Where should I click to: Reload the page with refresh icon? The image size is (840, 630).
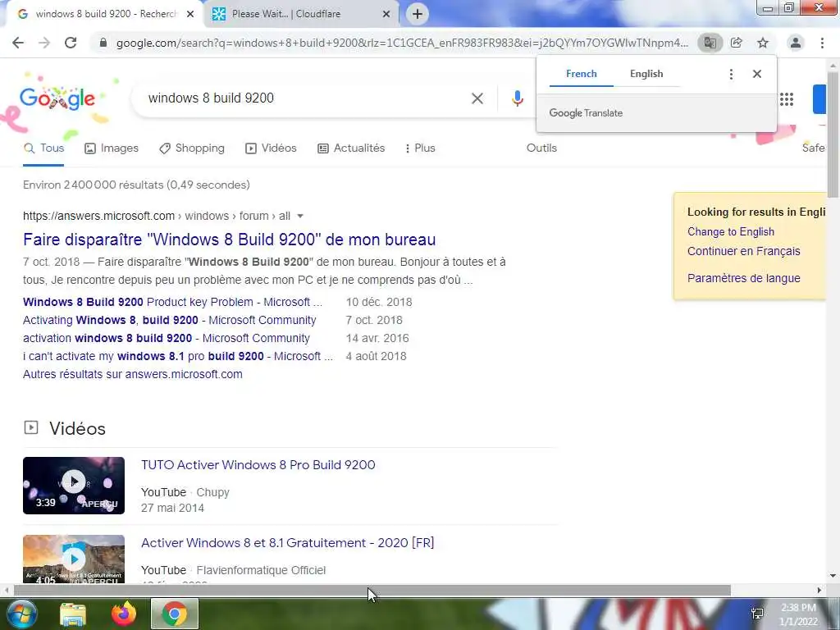click(71, 43)
